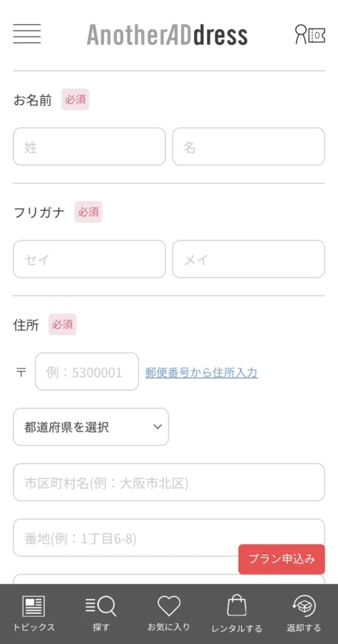Open the レンタルする bag icon
This screenshot has height=644, width=338.
pyautogui.click(x=237, y=606)
